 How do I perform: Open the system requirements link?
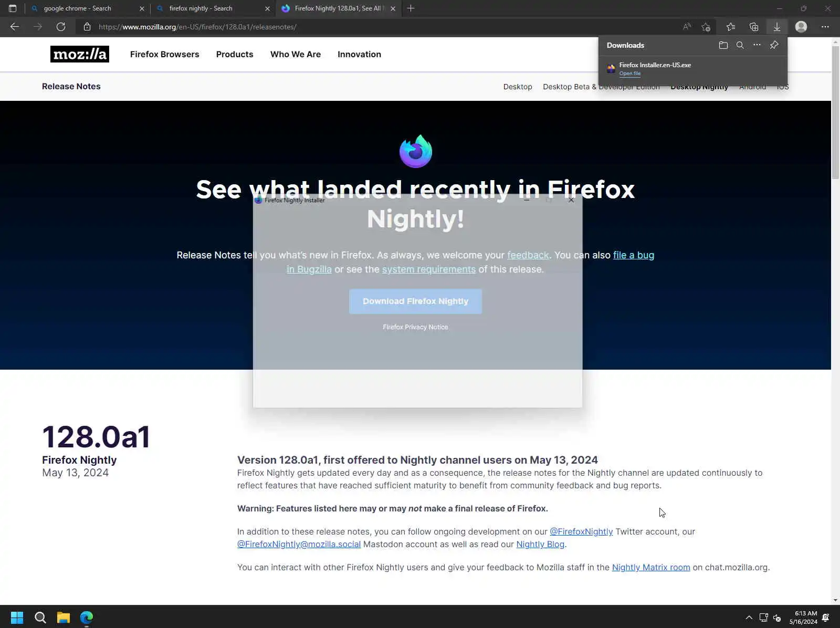[429, 269]
